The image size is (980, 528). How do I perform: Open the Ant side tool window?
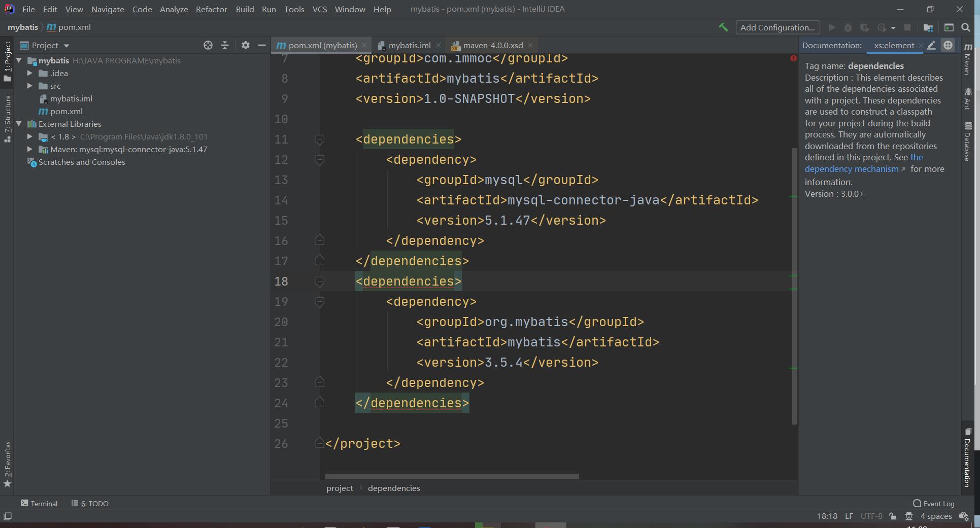point(968,98)
